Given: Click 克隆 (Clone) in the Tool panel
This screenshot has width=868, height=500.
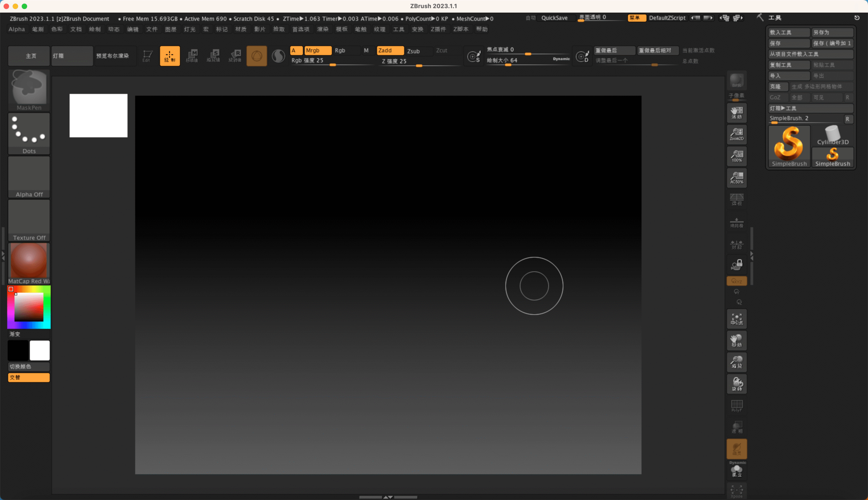Looking at the screenshot, I should click(777, 86).
